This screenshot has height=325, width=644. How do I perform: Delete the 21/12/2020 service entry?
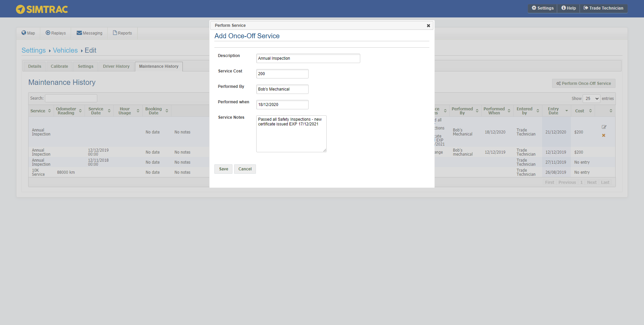(x=604, y=136)
